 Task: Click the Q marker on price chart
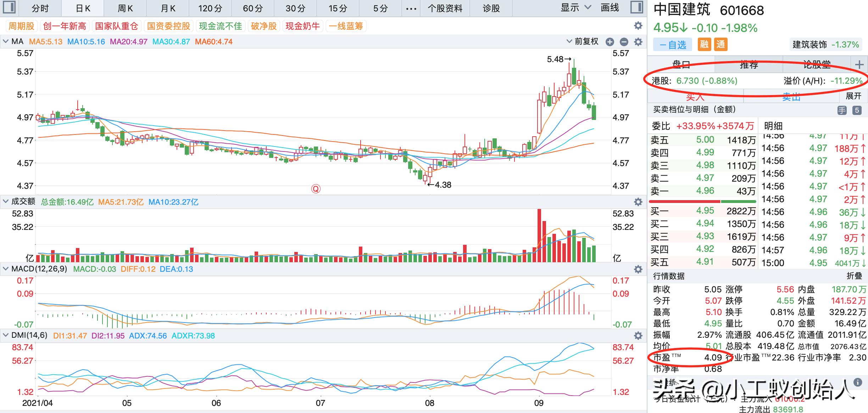point(316,189)
